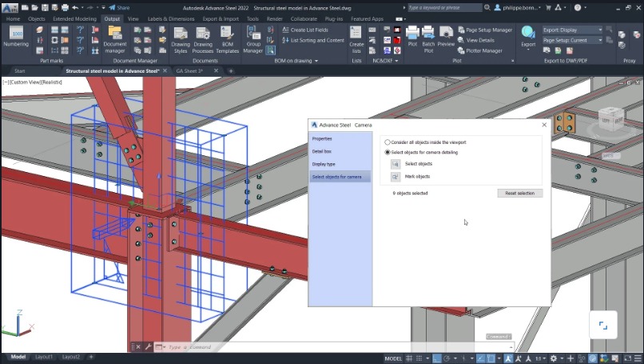Open Drawing Processes

[x=202, y=40]
